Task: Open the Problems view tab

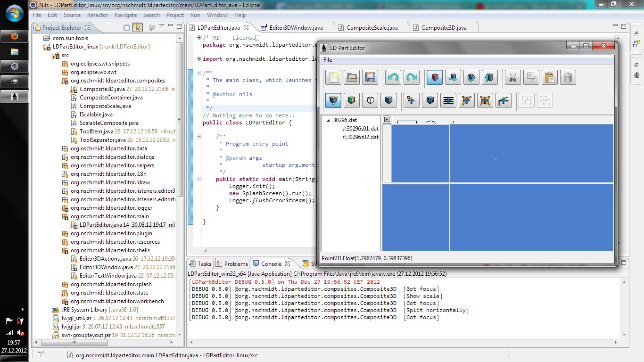Action: (x=235, y=264)
